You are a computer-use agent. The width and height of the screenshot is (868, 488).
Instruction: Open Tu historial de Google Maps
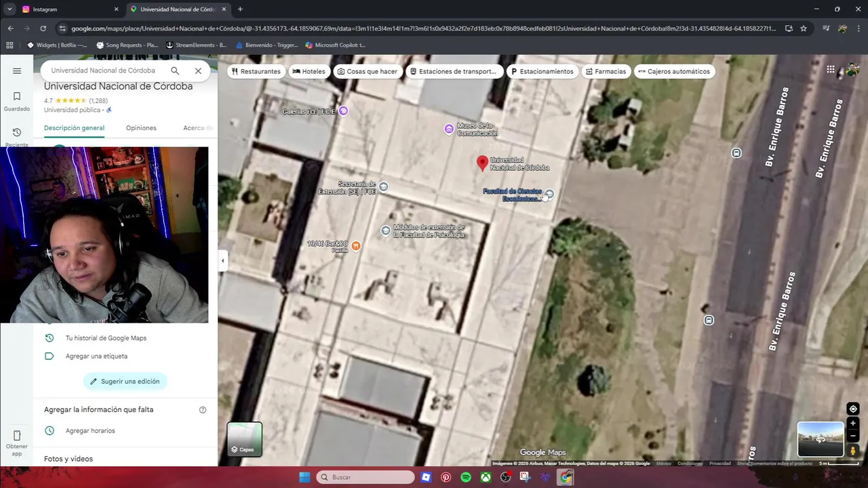point(106,338)
